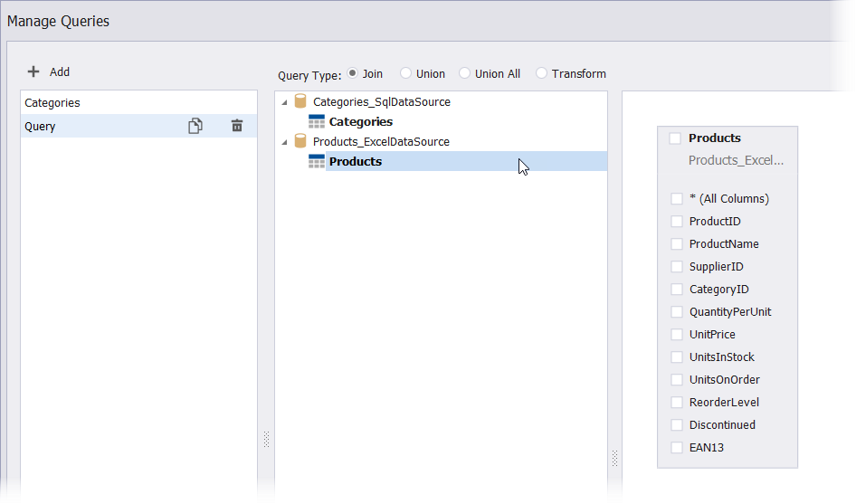
Task: Pick the Transform query type
Action: [x=542, y=73]
